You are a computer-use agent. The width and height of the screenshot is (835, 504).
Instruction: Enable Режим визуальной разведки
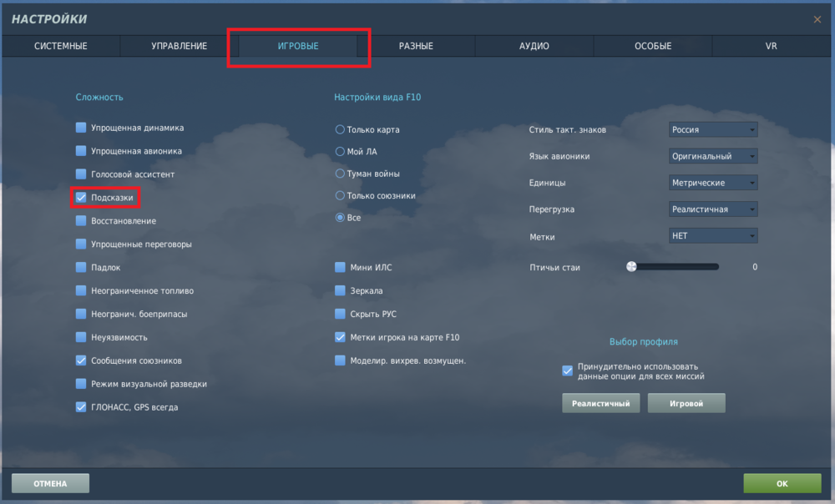pyautogui.click(x=81, y=384)
